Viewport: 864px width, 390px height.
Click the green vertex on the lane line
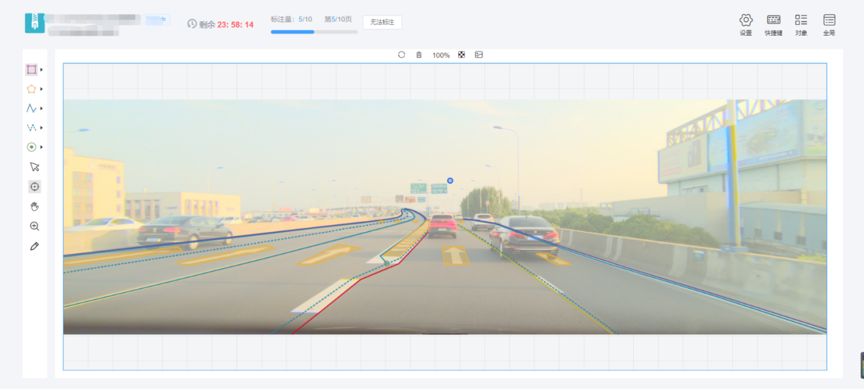[x=387, y=263]
